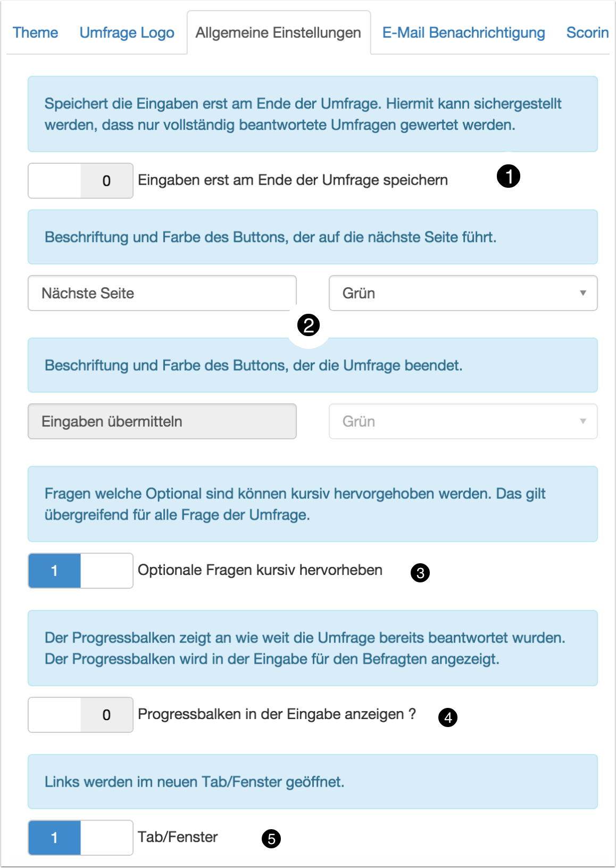Click the Nächste Seite text field
Viewport: 616px width, 868px height.
click(162, 293)
